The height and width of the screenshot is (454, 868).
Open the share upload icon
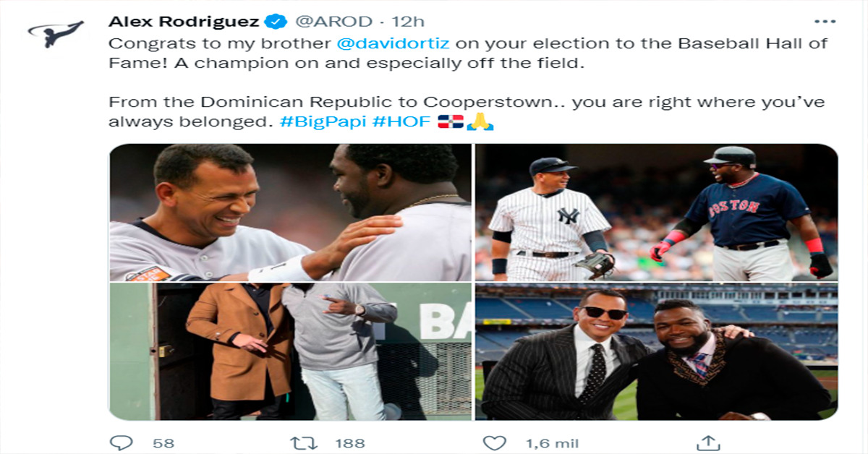pos(707,442)
